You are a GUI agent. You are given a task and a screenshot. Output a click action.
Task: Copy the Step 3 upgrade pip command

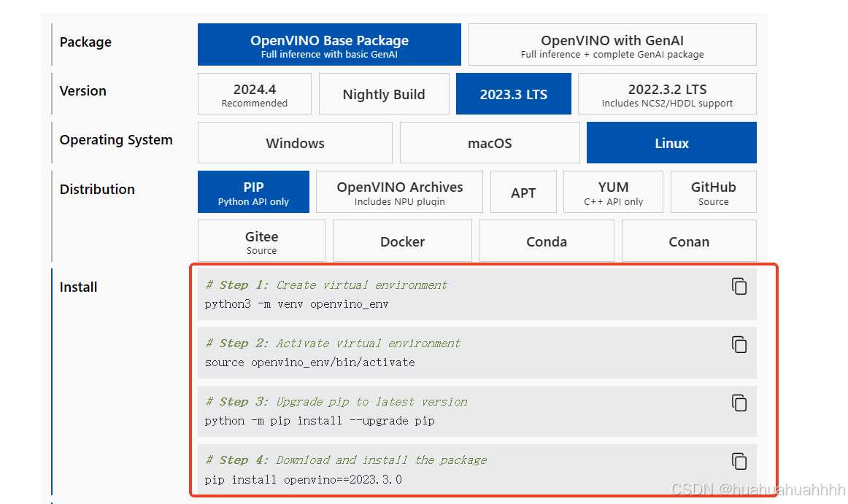(739, 403)
